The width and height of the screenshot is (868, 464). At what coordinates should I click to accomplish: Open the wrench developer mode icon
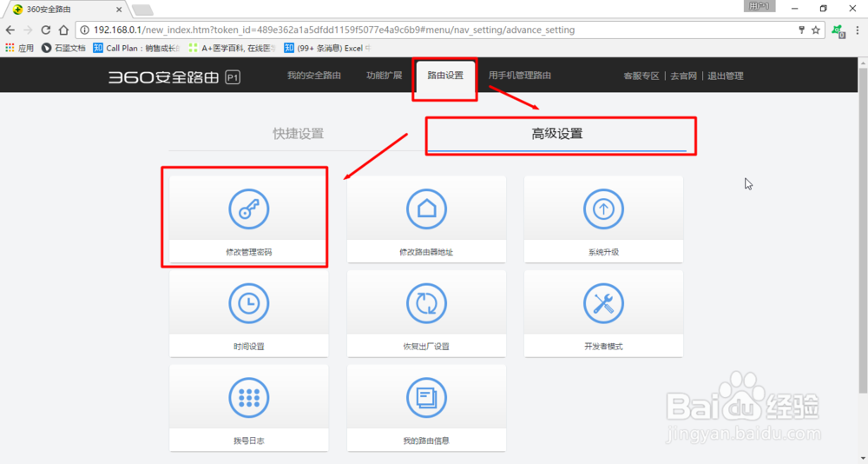pyautogui.click(x=603, y=303)
